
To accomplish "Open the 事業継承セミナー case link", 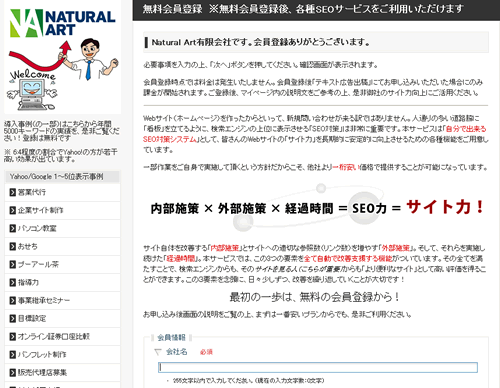I will pyautogui.click(x=44, y=300).
